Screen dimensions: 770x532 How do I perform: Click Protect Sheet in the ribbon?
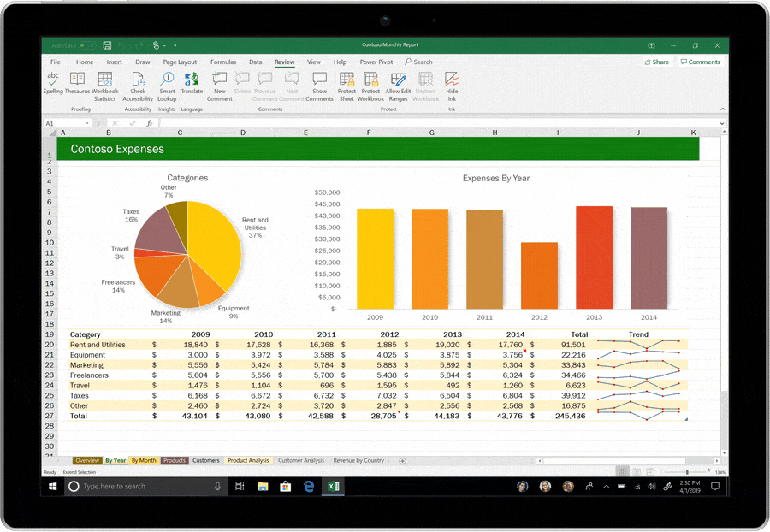click(346, 83)
